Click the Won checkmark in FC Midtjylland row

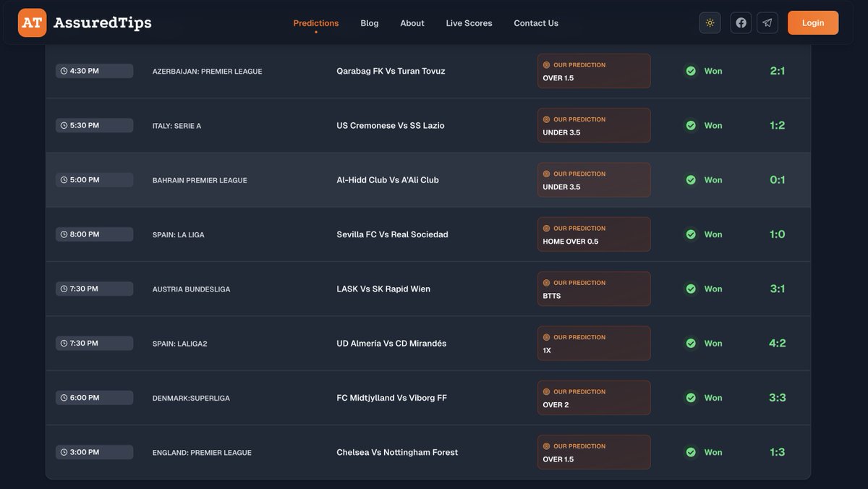click(691, 397)
